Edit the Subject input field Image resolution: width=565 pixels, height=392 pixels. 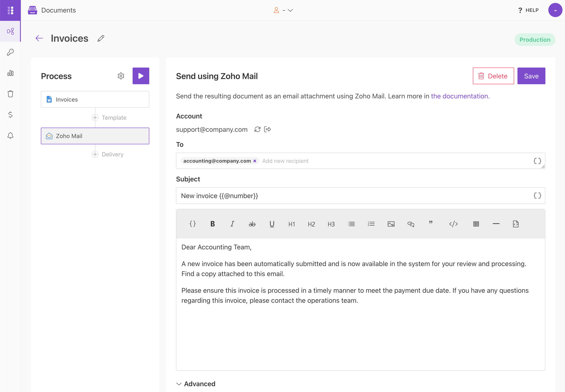[360, 196]
